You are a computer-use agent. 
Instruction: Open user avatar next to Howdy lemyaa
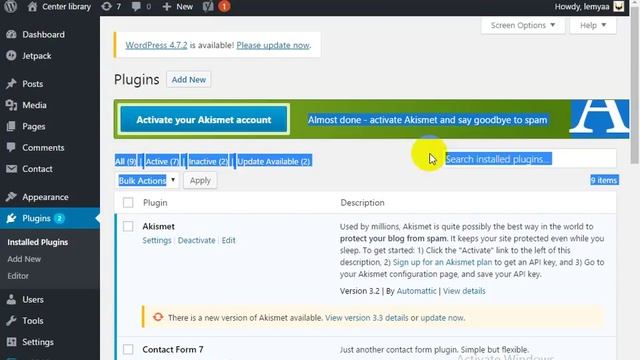tap(619, 7)
